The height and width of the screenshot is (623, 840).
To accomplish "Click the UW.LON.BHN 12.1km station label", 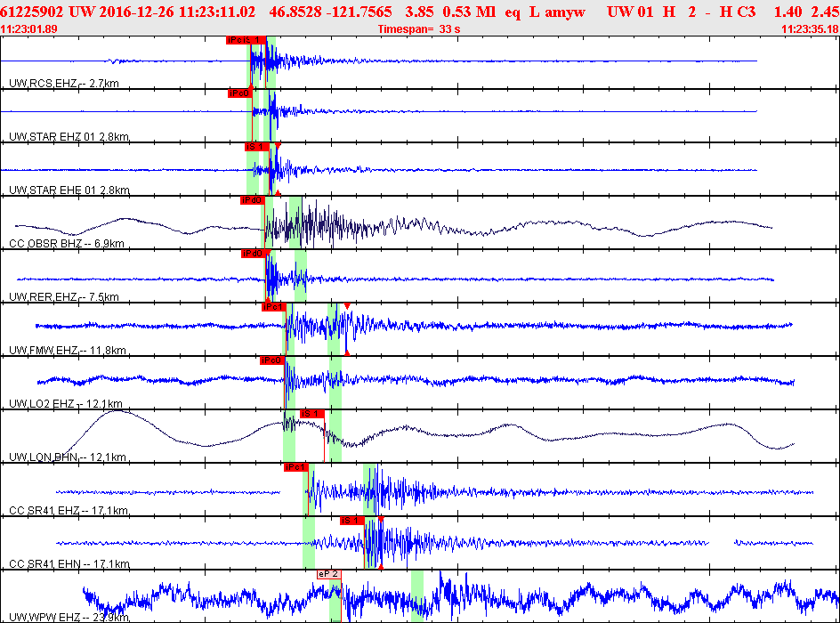I will 68,457.
